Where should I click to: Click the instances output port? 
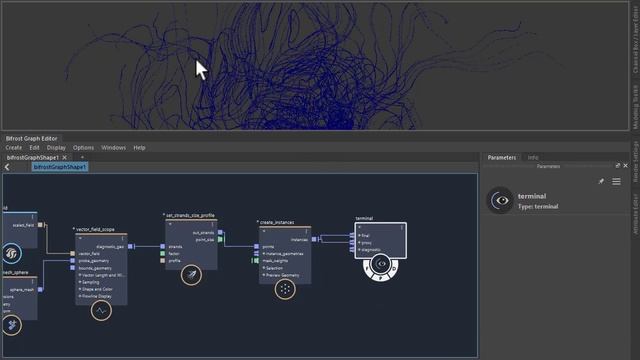click(314, 240)
